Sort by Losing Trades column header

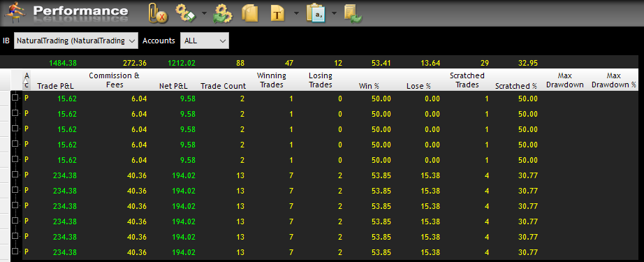(321, 80)
